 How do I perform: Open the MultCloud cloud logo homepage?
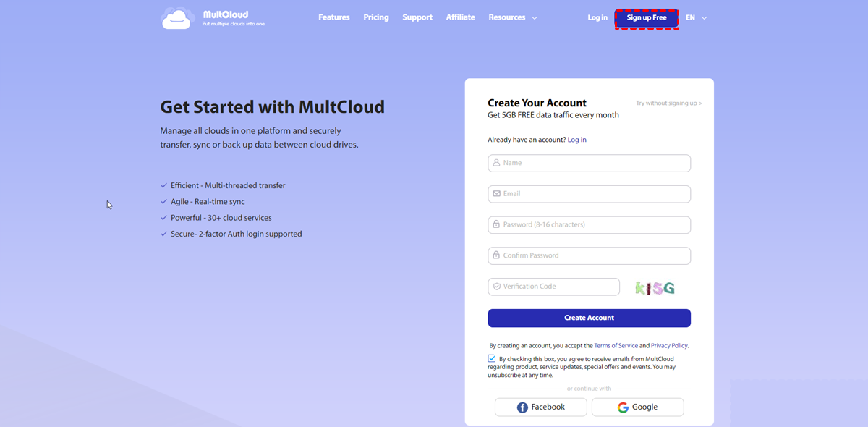click(x=213, y=18)
